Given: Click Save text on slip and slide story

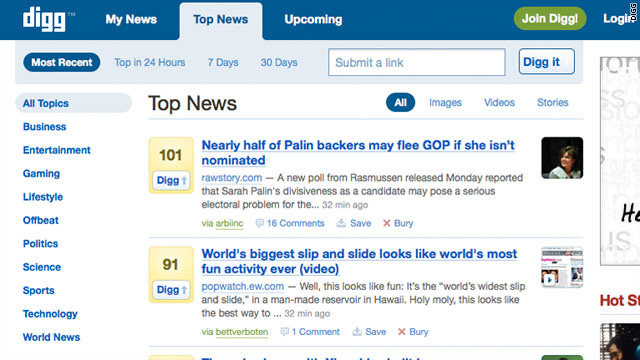Looking at the screenshot, I should [x=376, y=332].
